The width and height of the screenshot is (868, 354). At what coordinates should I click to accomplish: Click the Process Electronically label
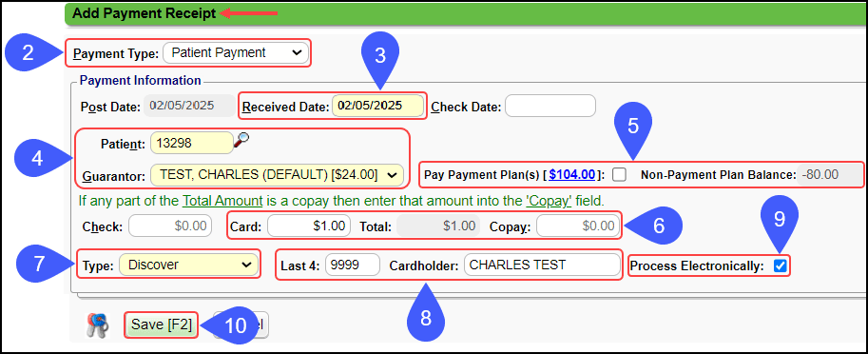coord(697,265)
